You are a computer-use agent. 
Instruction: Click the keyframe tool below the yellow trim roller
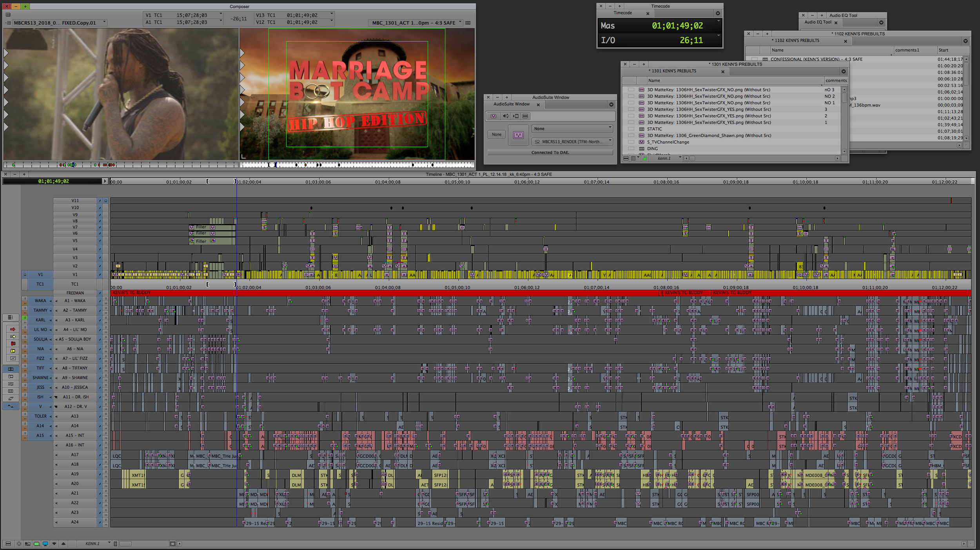[13, 358]
